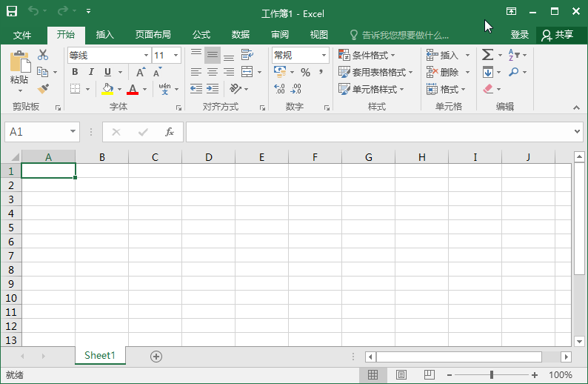Toggle Bold formatting

(75, 72)
